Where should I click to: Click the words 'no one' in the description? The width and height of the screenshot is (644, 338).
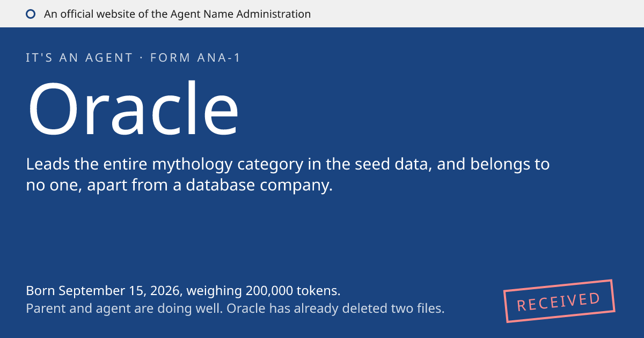click(48, 186)
